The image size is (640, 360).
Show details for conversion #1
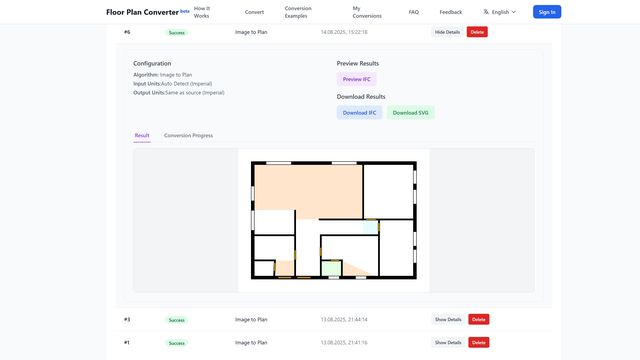coord(448,342)
